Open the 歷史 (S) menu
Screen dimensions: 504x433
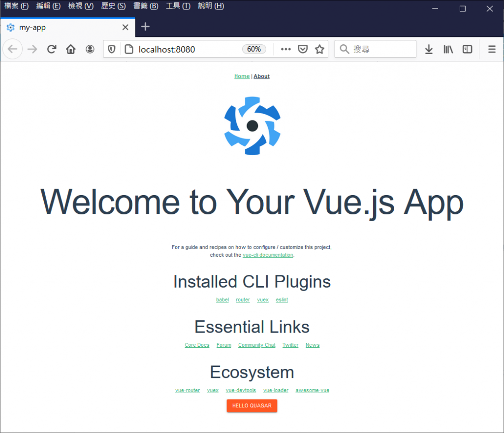pos(114,6)
